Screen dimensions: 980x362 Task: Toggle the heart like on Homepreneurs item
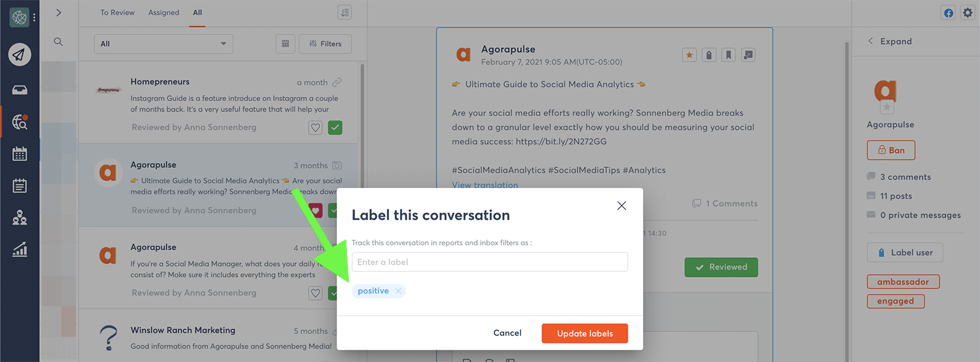tap(315, 127)
